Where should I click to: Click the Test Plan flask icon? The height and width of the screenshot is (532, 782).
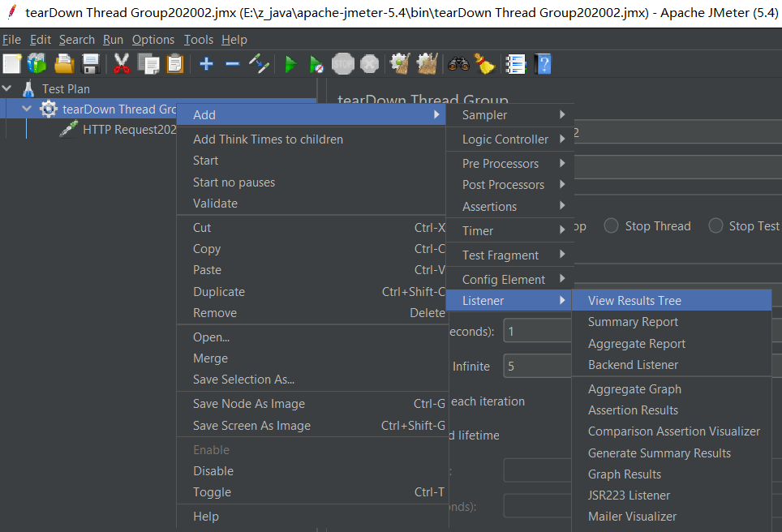[x=28, y=88]
